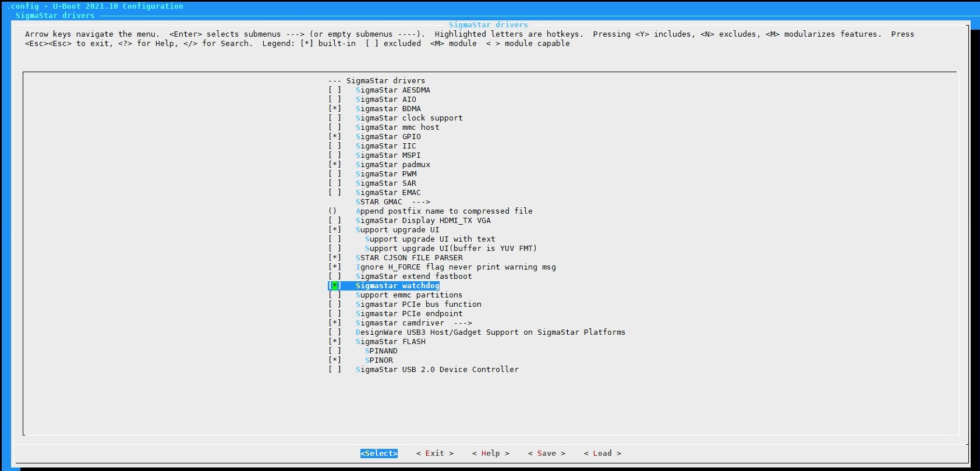Click the Load button

[603, 454]
